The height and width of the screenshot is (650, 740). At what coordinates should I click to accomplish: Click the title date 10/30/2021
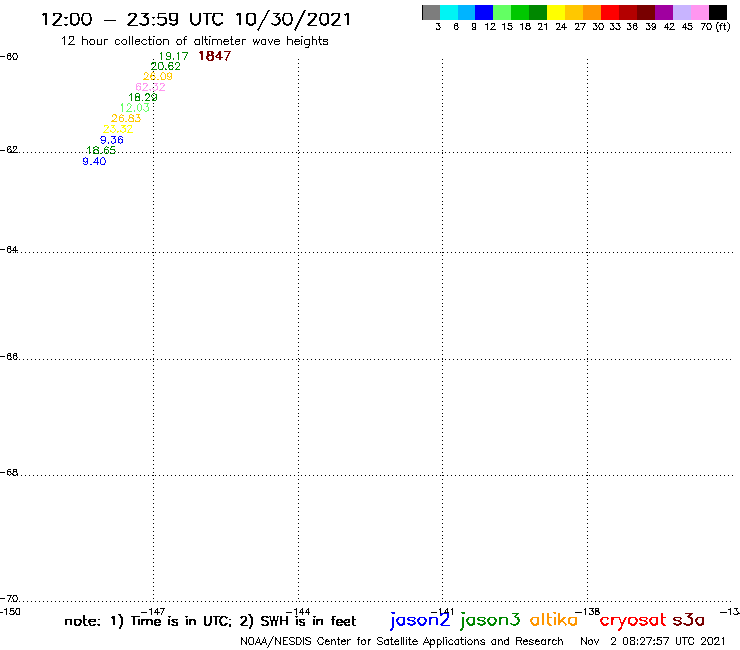[293, 20]
